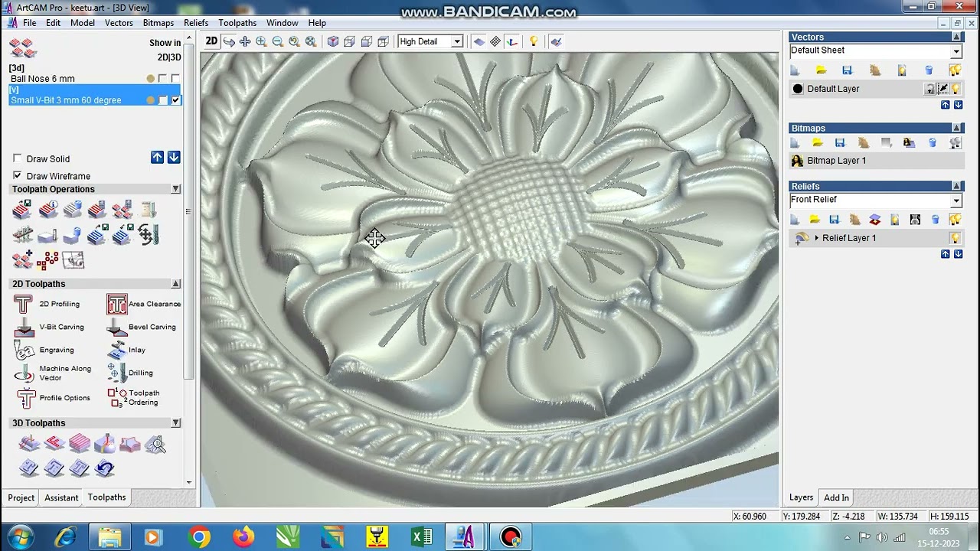Toggle snapping on Default Layer
The height and width of the screenshot is (551, 980).
pyautogui.click(x=942, y=89)
